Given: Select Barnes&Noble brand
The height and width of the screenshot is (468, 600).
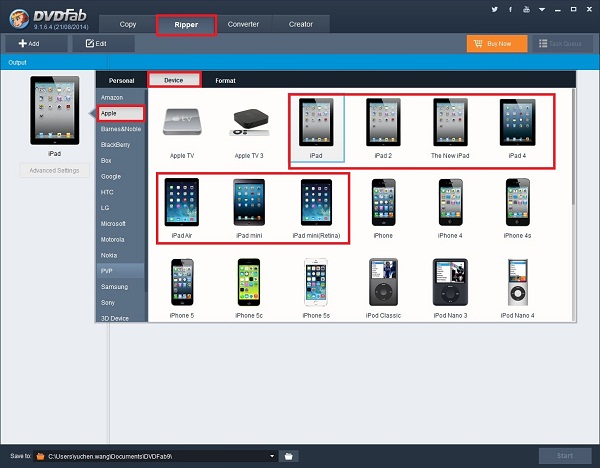Looking at the screenshot, I should (x=121, y=129).
